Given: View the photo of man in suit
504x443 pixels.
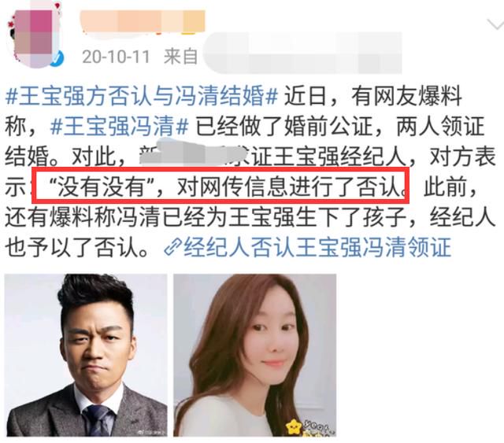Looking at the screenshot, I should coord(86,355).
